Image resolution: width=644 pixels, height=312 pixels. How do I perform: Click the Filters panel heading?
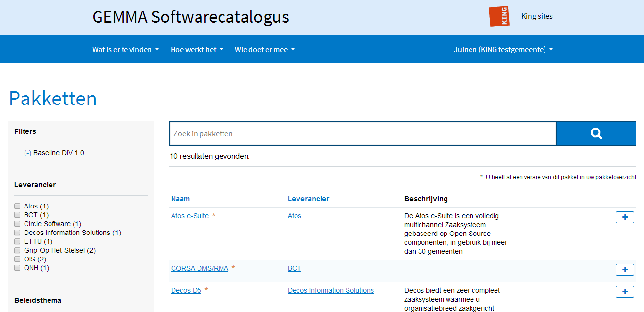coord(25,131)
